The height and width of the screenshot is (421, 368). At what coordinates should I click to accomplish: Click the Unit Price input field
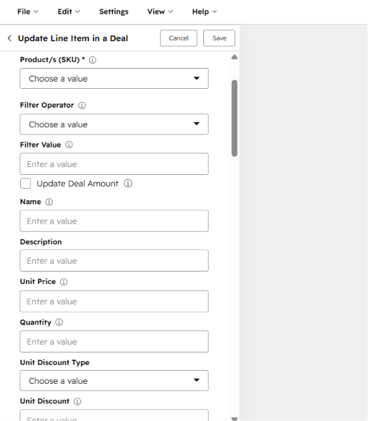pos(114,301)
